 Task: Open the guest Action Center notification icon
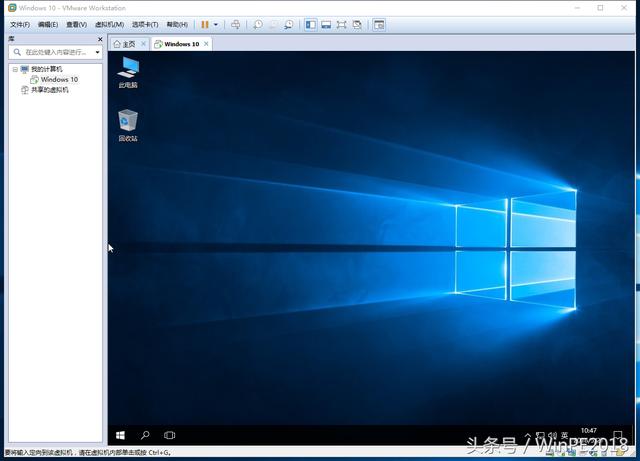(618, 435)
